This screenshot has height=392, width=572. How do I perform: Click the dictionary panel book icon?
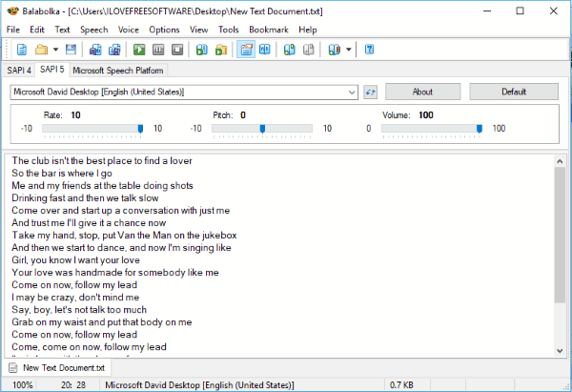click(265, 50)
